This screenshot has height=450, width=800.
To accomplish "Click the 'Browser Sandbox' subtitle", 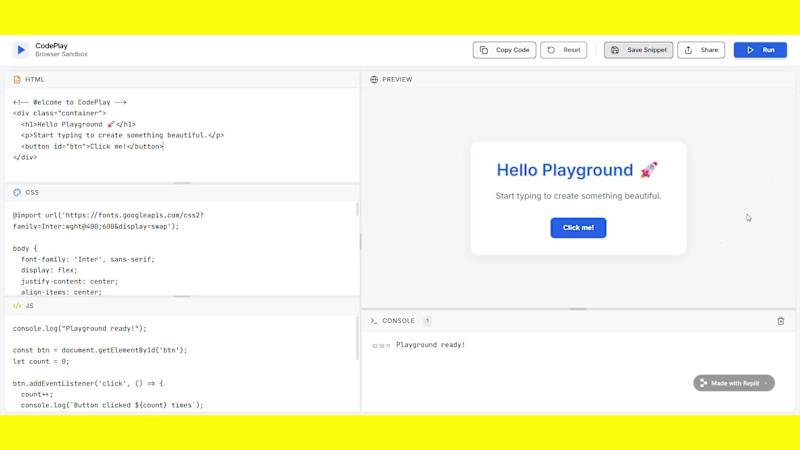I will point(61,54).
